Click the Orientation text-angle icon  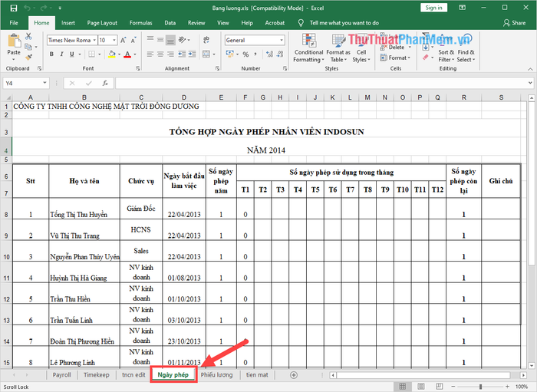point(183,40)
